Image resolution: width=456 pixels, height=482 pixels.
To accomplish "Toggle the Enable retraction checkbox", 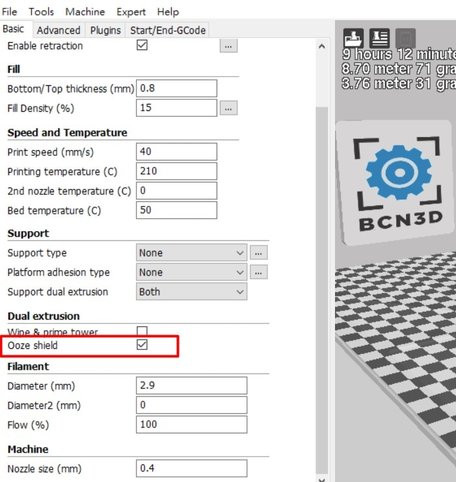I will (142, 45).
